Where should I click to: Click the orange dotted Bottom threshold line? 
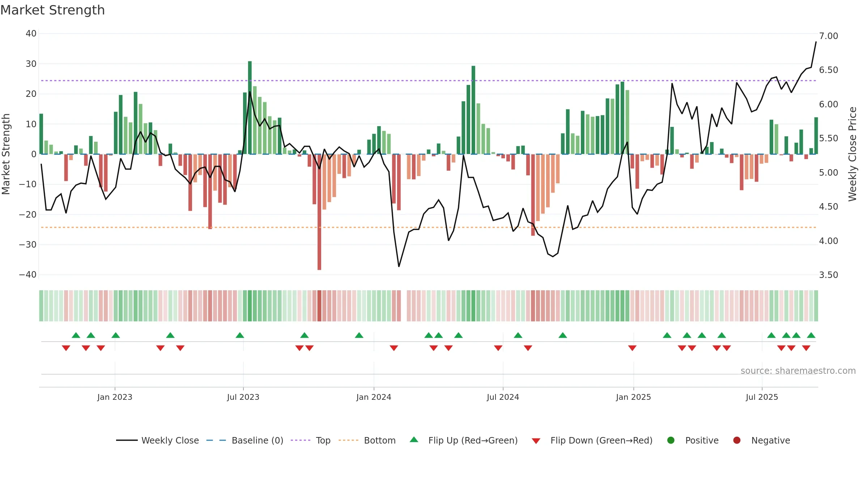(429, 227)
